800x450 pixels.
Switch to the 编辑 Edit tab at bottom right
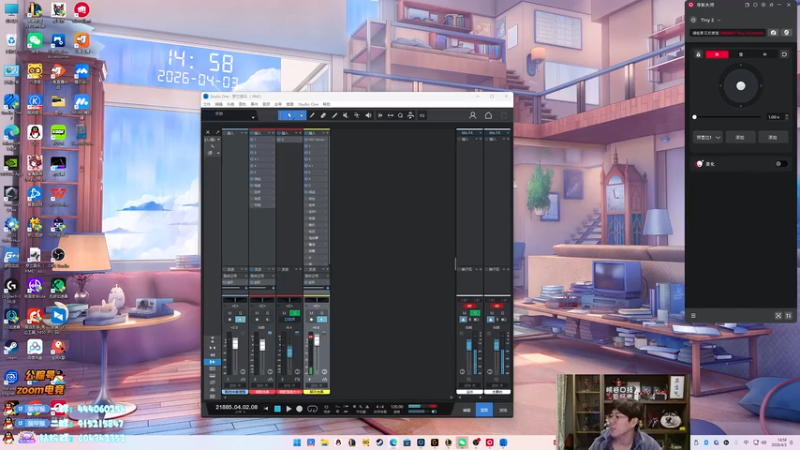(x=466, y=410)
